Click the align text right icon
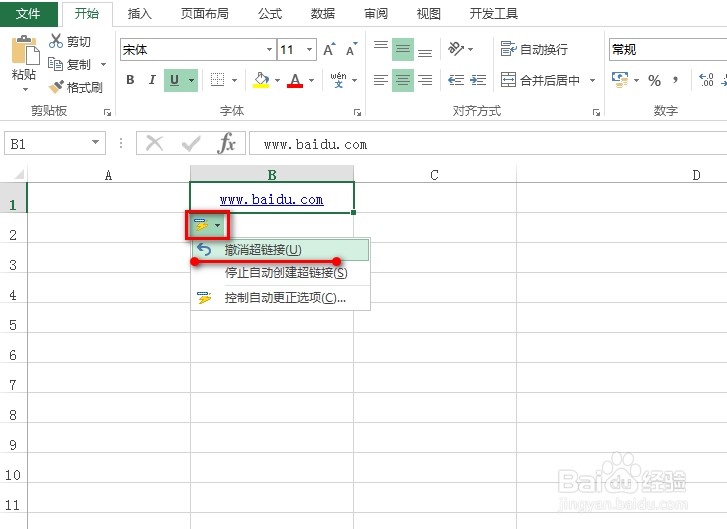The image size is (727, 529). (425, 80)
